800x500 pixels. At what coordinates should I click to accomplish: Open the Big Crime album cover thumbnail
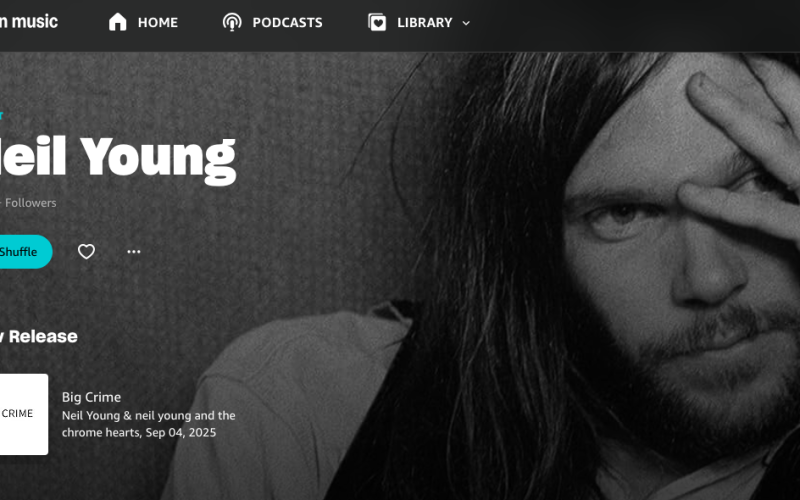(x=24, y=414)
